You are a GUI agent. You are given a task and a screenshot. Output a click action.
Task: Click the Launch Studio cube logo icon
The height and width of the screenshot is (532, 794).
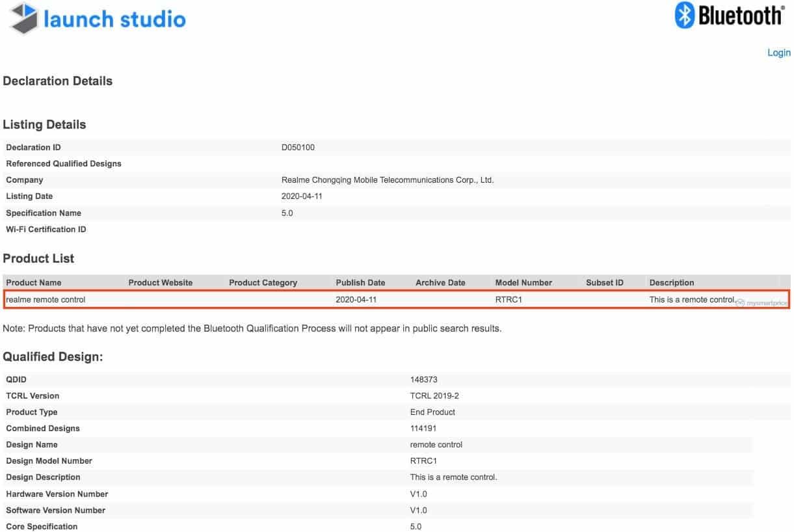point(23,18)
